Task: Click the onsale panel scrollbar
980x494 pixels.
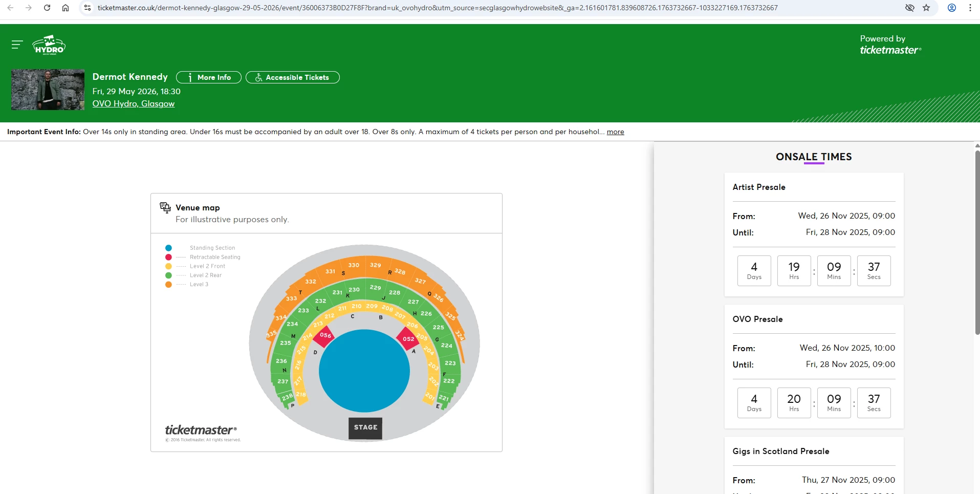Action: [977, 242]
